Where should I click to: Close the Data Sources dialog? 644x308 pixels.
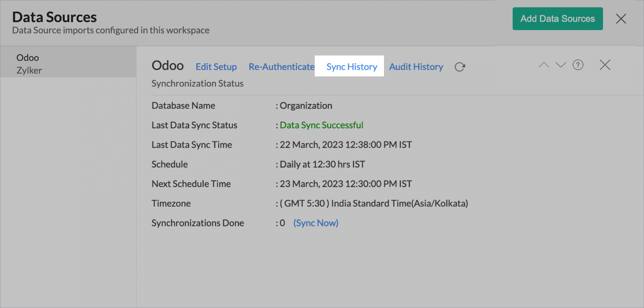click(621, 19)
